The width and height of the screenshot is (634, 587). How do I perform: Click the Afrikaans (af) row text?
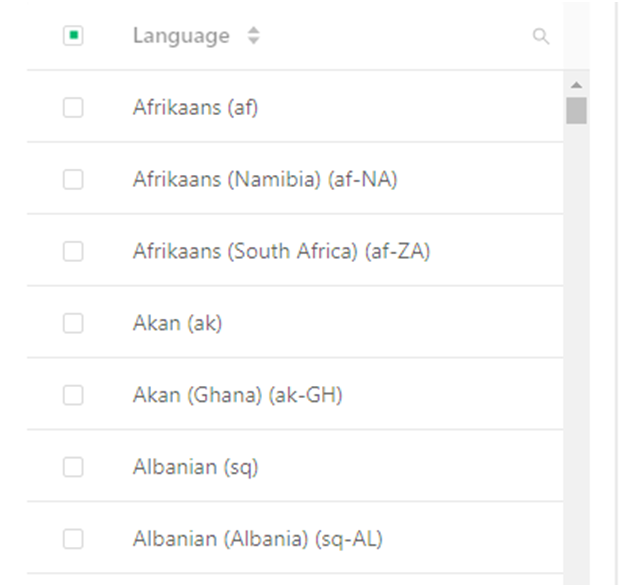coord(195,107)
